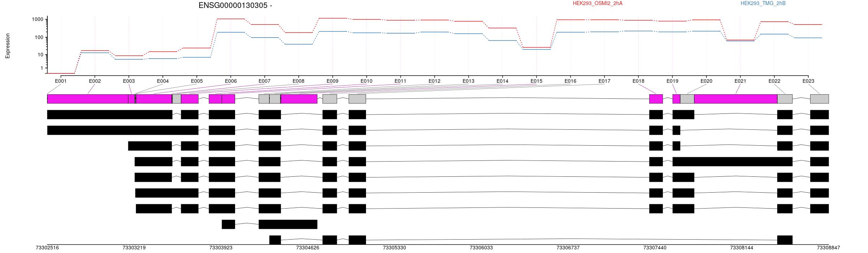Select the rightmost gray exon bin for E023
Viewport: 868px width, 253px height.
click(820, 99)
